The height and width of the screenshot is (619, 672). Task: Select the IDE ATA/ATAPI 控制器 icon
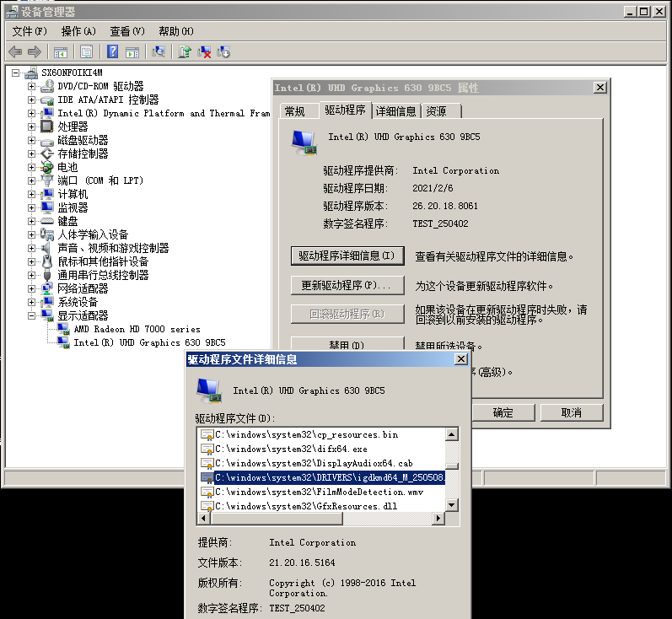(47, 100)
